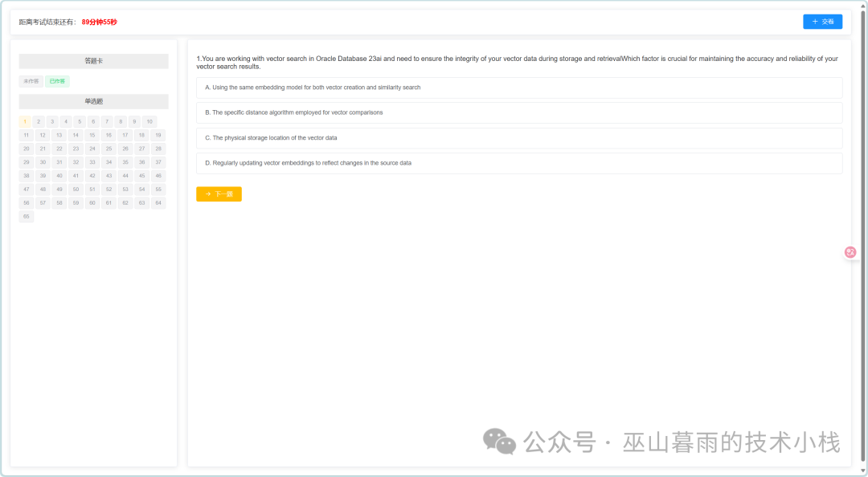Navigate to question 47
868x477 pixels.
pyautogui.click(x=26, y=190)
